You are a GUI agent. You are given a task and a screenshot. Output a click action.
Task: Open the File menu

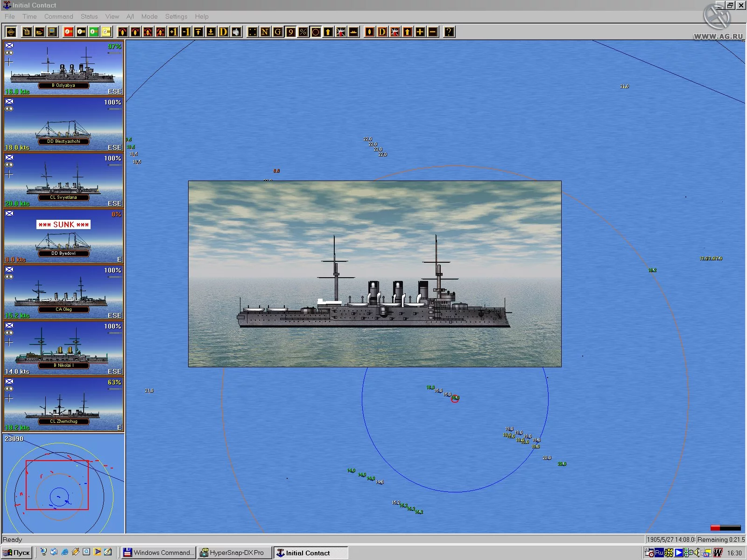(x=9, y=16)
